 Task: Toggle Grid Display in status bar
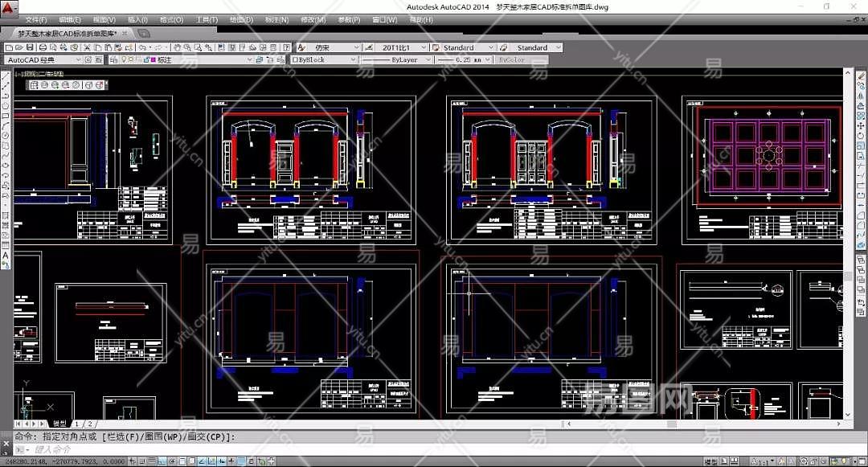pyautogui.click(x=152, y=461)
